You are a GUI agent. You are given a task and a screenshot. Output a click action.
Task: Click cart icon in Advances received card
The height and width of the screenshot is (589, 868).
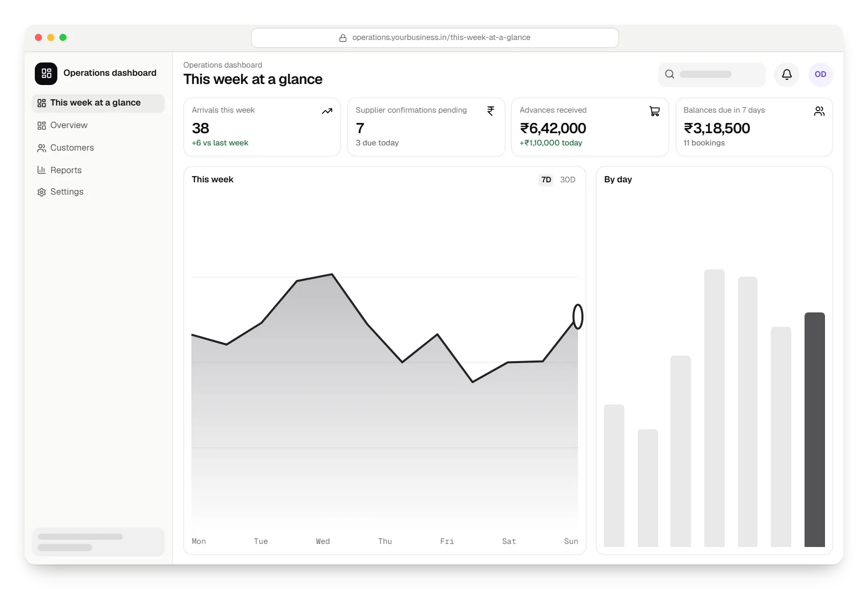pyautogui.click(x=655, y=111)
